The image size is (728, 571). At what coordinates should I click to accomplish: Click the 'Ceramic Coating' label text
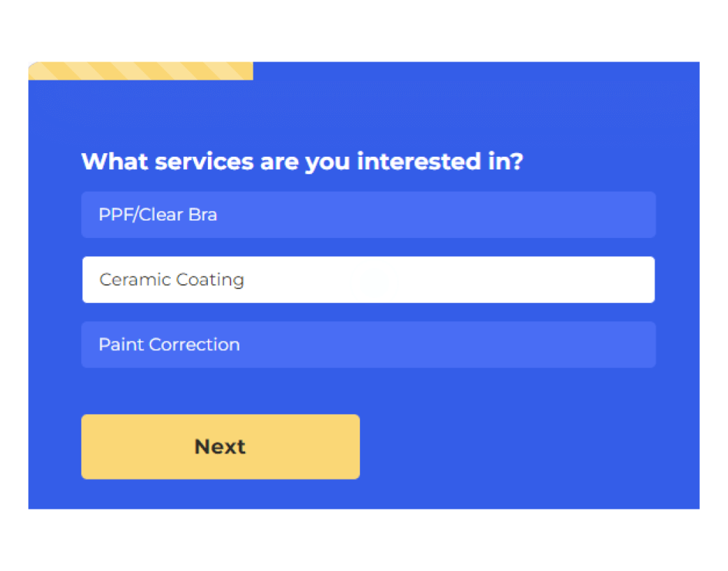[171, 280]
